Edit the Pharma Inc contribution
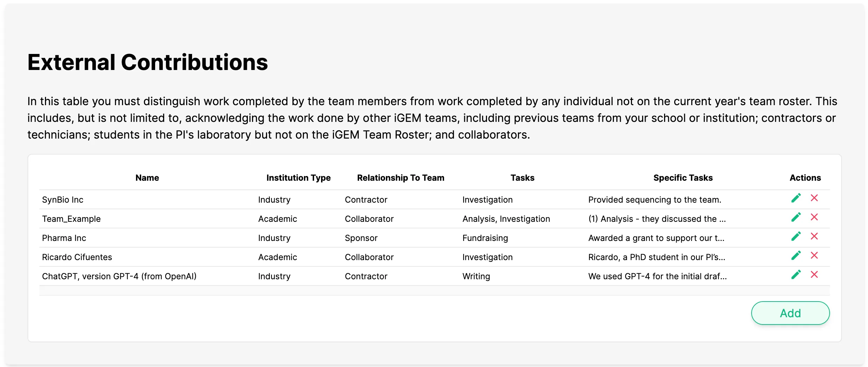The image size is (868, 367). [x=796, y=236]
